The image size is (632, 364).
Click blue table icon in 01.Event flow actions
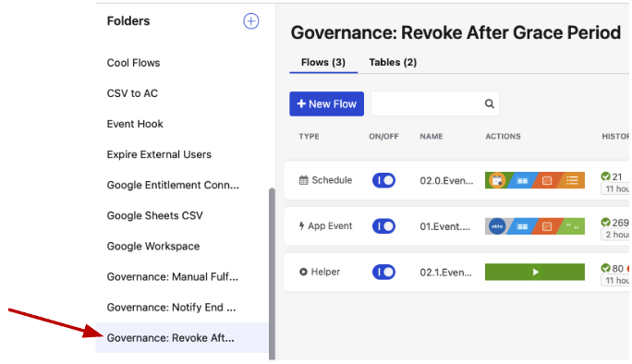tap(522, 226)
